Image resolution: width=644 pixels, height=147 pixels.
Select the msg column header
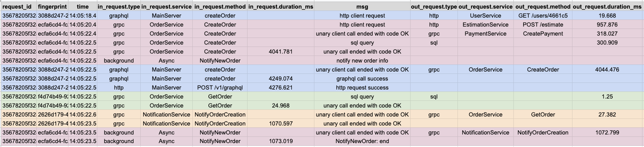[x=362, y=7]
